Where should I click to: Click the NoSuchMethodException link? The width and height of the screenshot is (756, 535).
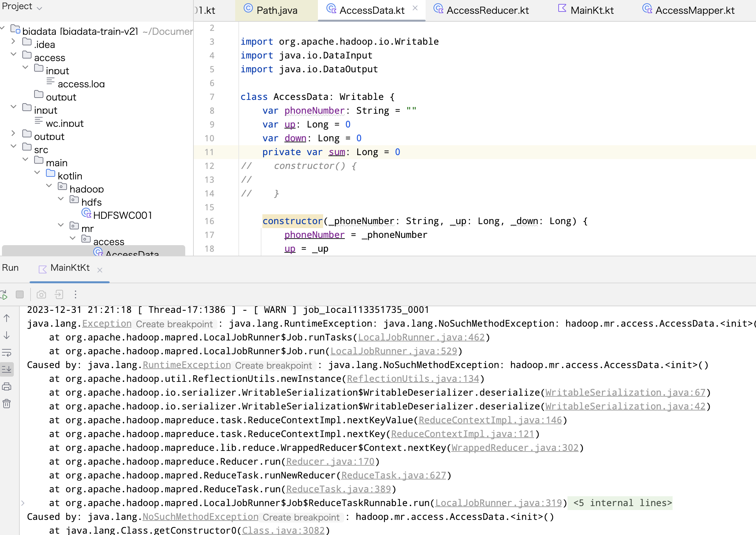(x=200, y=517)
